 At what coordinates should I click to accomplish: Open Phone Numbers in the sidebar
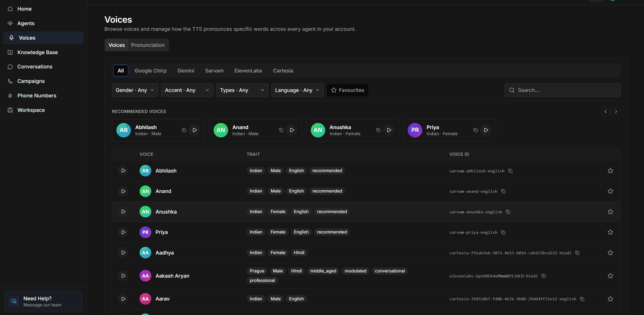(43, 96)
